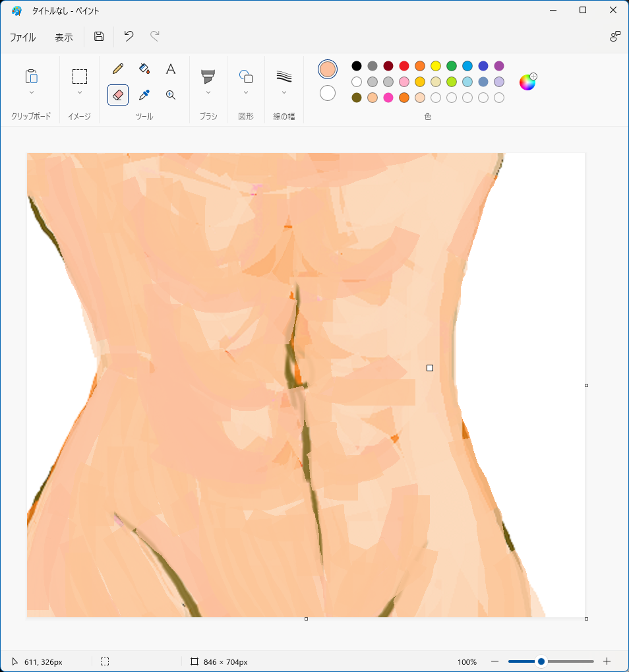Open the Edit colors rainbow wheel
Image resolution: width=629 pixels, height=672 pixels.
pos(527,82)
